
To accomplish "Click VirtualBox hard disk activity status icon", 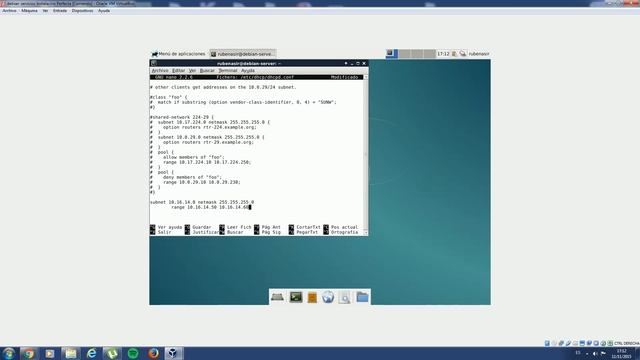I will click(547, 343).
